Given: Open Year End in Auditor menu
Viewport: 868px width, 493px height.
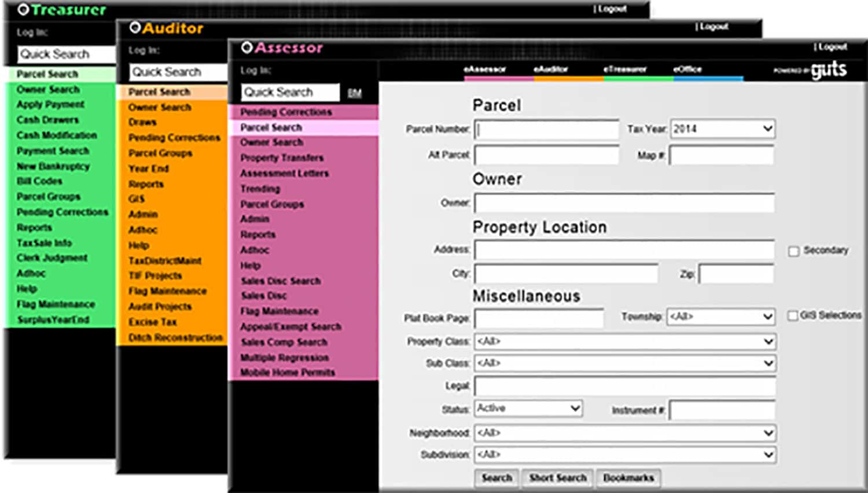Looking at the screenshot, I should pyautogui.click(x=148, y=169).
